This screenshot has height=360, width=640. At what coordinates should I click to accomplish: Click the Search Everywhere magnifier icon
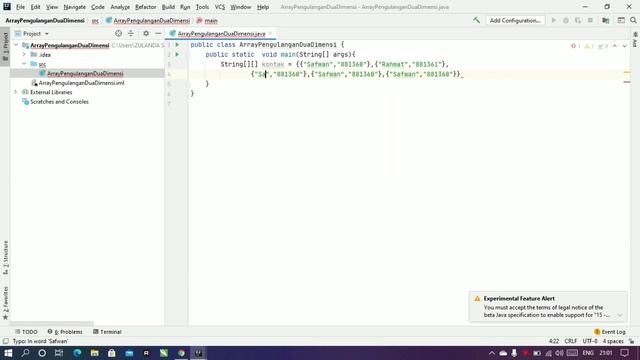[633, 20]
